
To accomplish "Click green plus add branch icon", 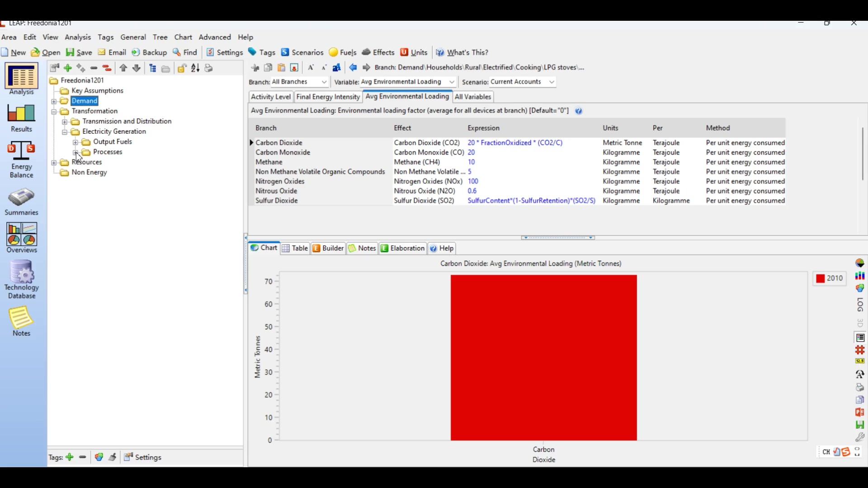I will [68, 68].
